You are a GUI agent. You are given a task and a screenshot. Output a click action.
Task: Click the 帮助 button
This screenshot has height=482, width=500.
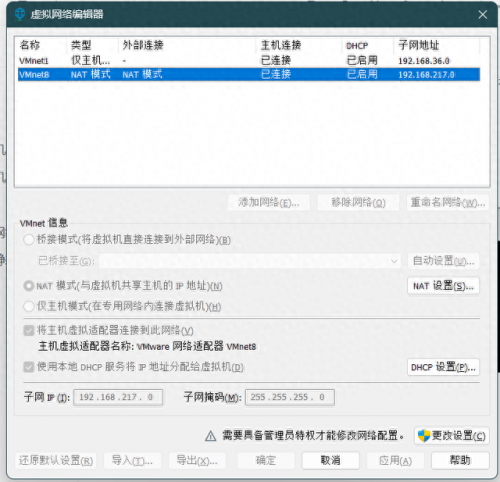click(x=460, y=460)
